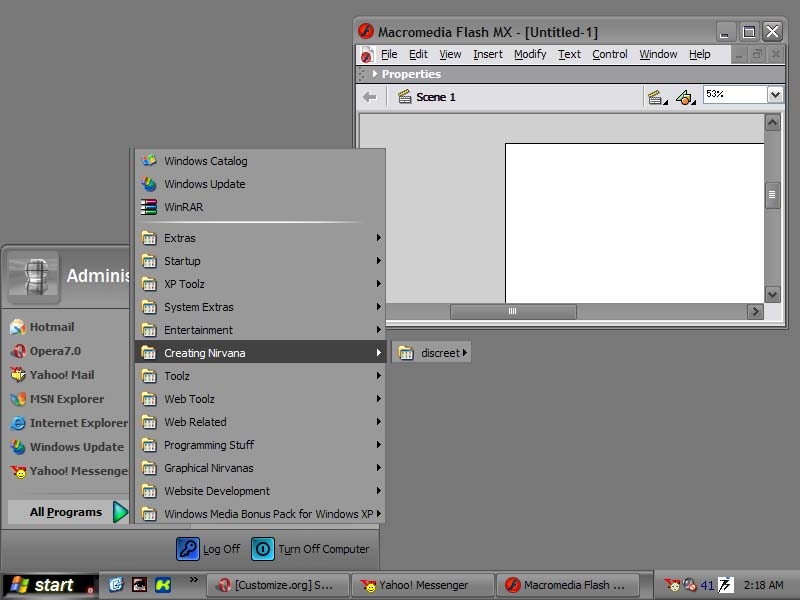Select the Creating Nirvana folder entry
Screen dimensions: 800x600
click(260, 353)
